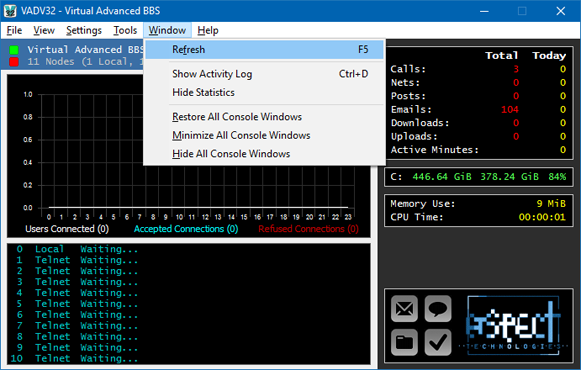Click the Virtual Advanced BBS header text
Screen dimensions: 581x370
86,50
